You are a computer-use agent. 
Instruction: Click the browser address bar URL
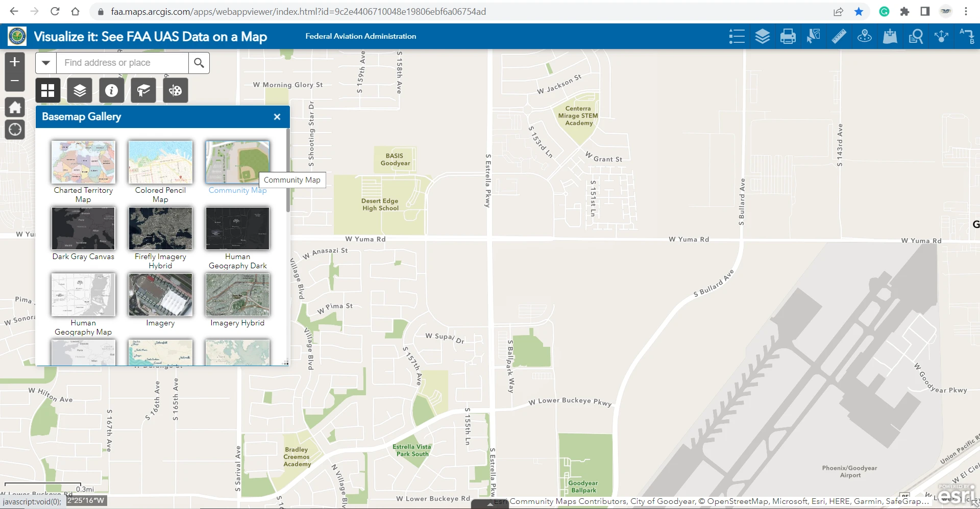[298, 11]
